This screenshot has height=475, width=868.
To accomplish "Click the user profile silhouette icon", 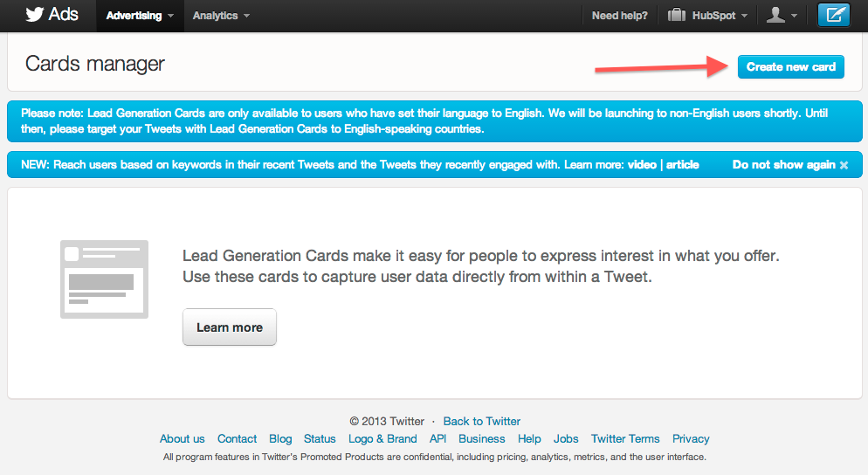I will (x=775, y=15).
